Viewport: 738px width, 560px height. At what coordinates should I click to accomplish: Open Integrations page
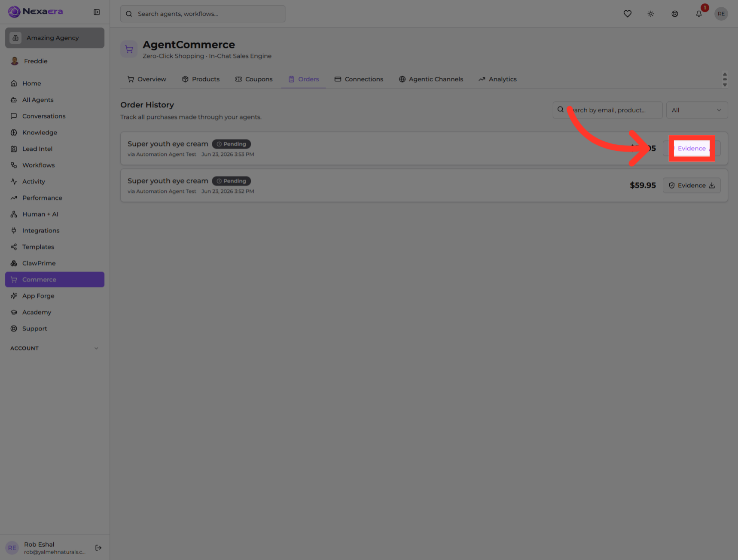55,230
